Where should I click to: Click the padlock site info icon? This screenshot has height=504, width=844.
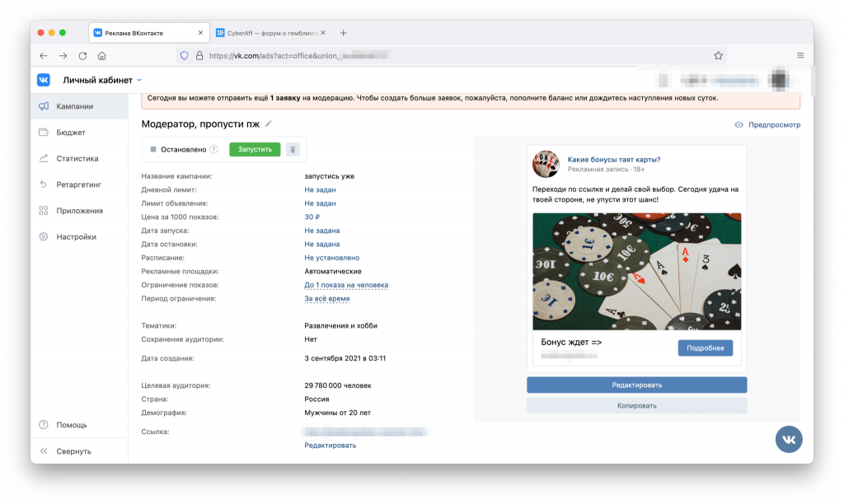[199, 55]
